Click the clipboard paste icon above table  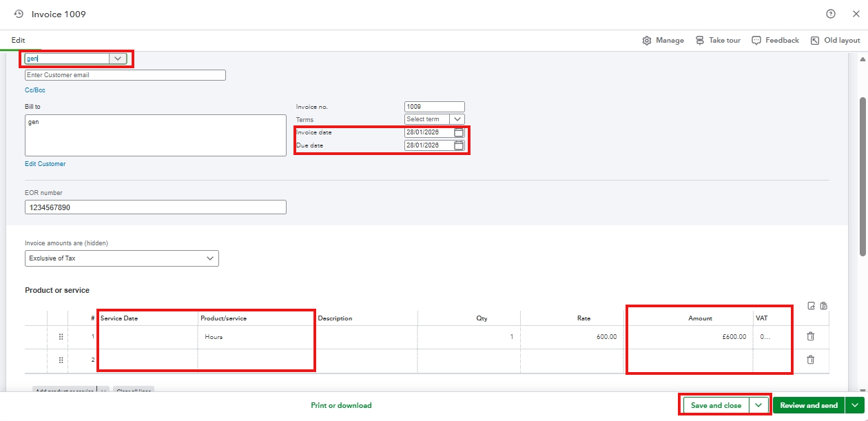[x=824, y=306]
